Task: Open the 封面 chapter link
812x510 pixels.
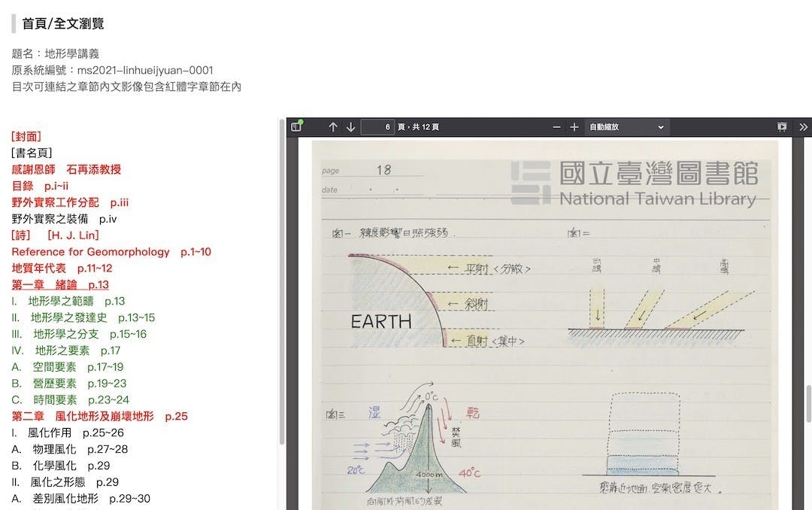Action: [26, 136]
